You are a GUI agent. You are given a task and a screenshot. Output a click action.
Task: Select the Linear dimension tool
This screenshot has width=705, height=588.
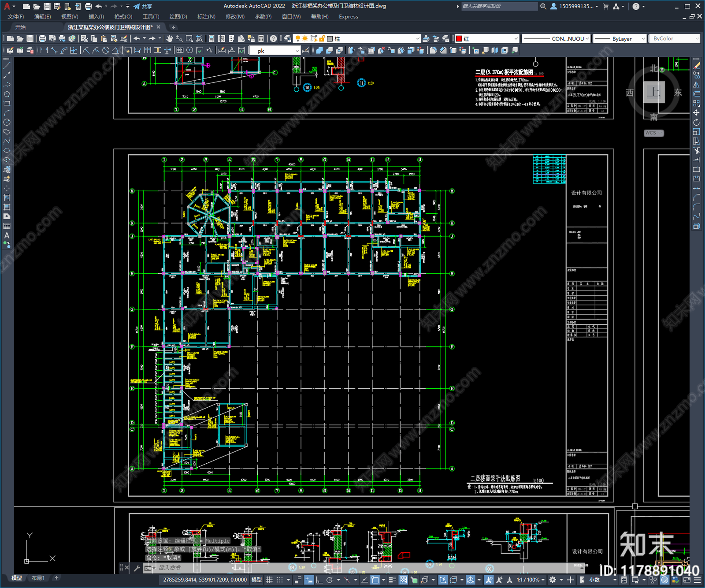point(44,50)
